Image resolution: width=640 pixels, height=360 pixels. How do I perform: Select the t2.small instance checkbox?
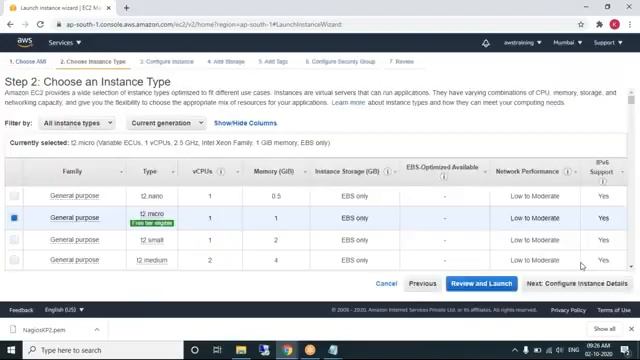tap(14, 240)
